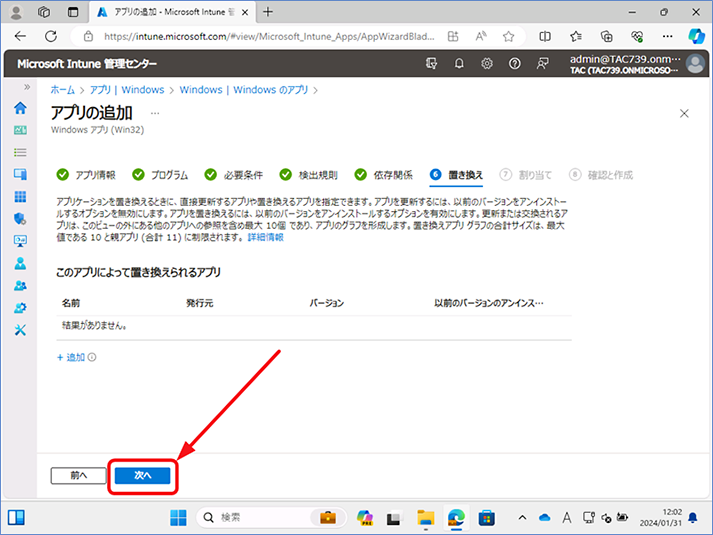Click + 追加 to add superseded app
Image resolution: width=713 pixels, height=535 pixels.
click(x=71, y=357)
